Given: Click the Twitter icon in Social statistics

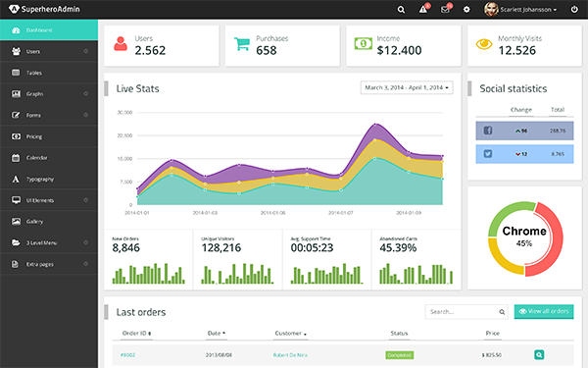Looking at the screenshot, I should point(487,154).
